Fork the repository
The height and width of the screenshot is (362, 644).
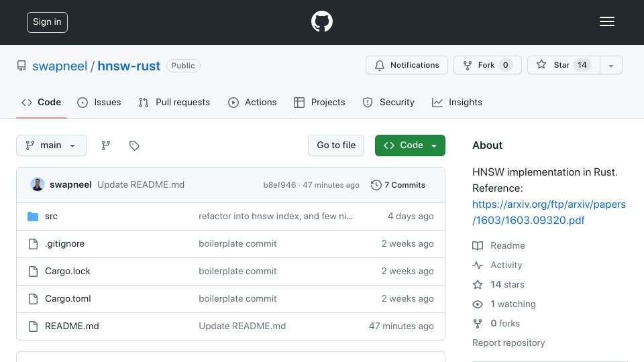coord(488,65)
